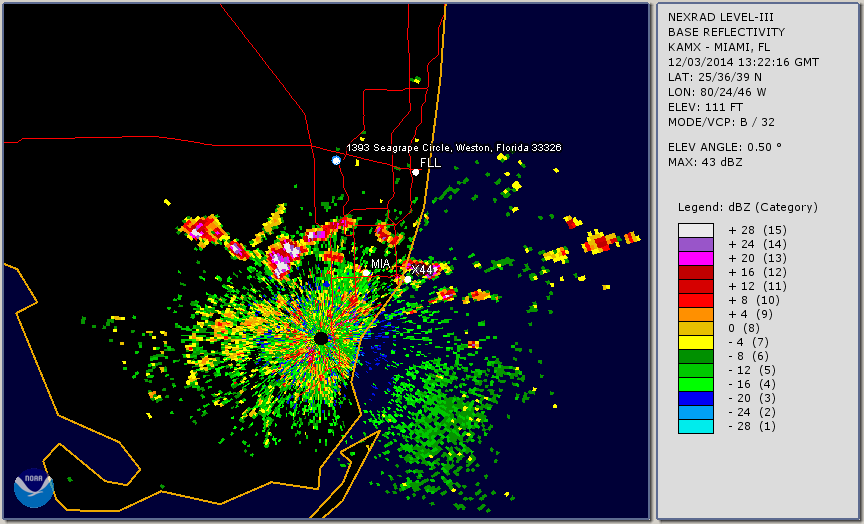The image size is (864, 524).
Task: Click the 'MIA' airport label
Action: 381,264
